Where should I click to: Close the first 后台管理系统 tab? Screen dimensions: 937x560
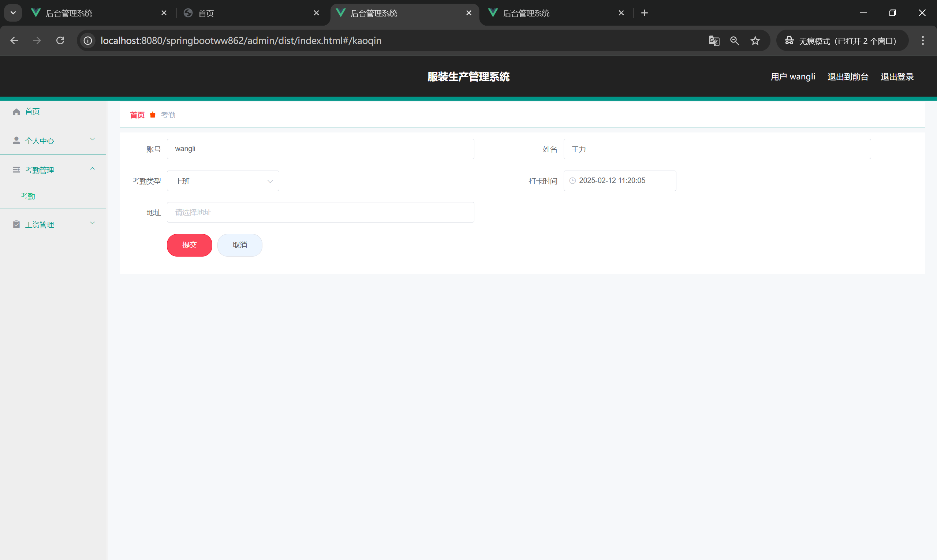[x=164, y=13]
